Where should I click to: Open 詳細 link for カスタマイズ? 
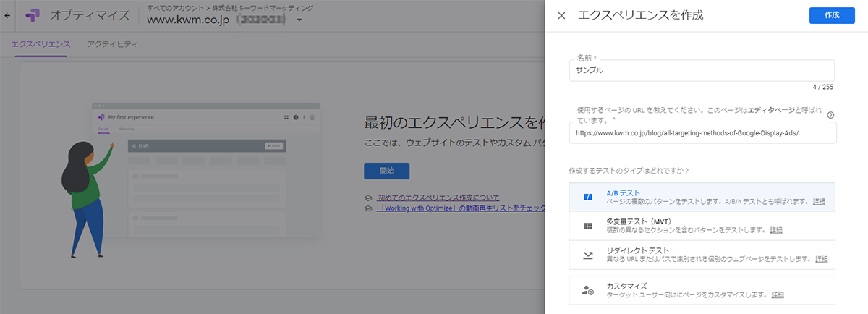(778, 295)
